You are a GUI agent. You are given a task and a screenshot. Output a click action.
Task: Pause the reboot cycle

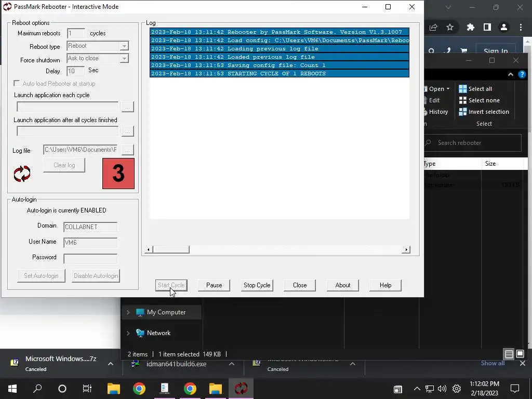point(214,285)
